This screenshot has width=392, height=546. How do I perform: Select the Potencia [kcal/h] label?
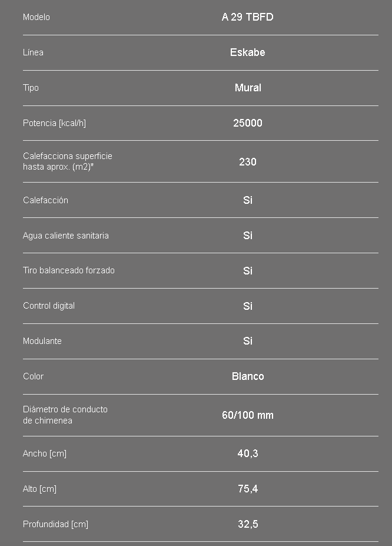pyautogui.click(x=54, y=123)
